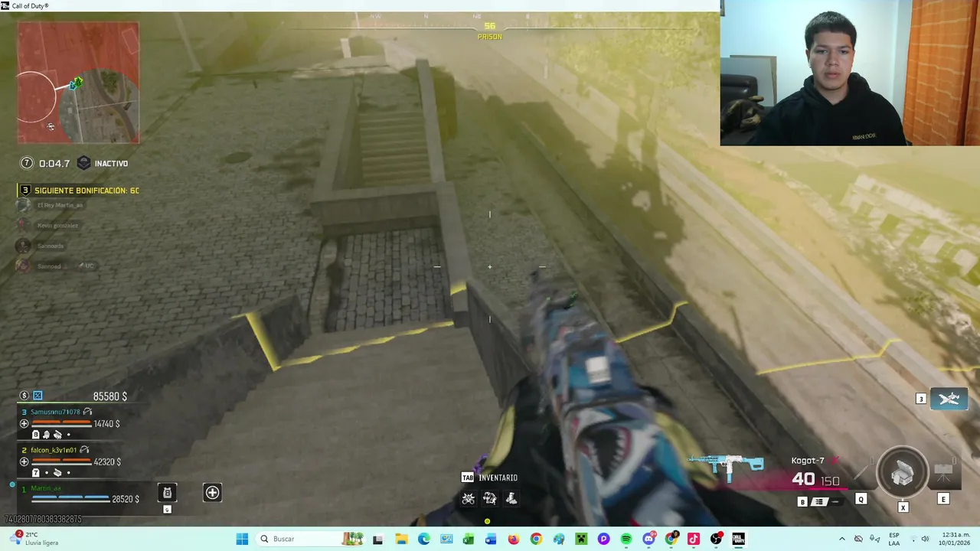The height and width of the screenshot is (551, 980).
Task: Click Samusnnu71078 armor plate count icon
Action: [x=35, y=435]
